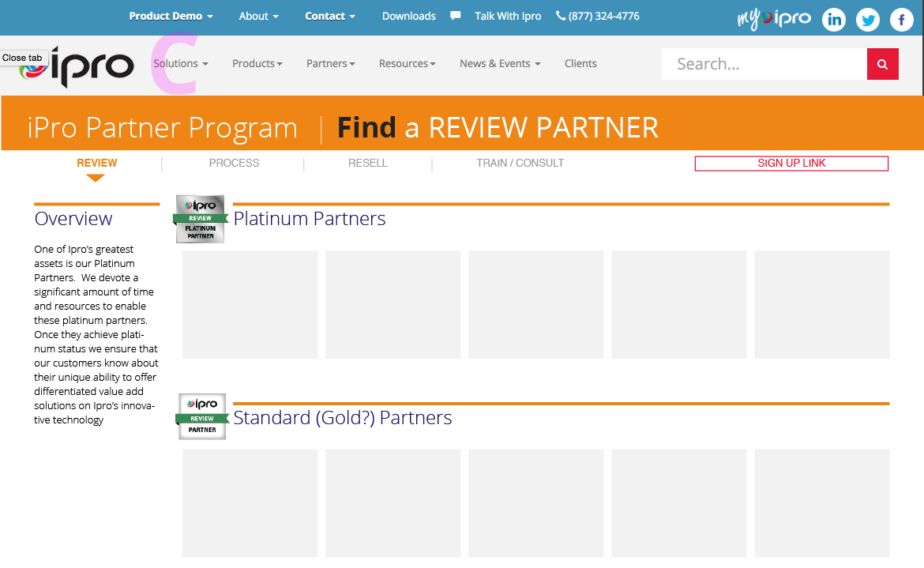Click the Review Platinum Partner badge

[201, 219]
